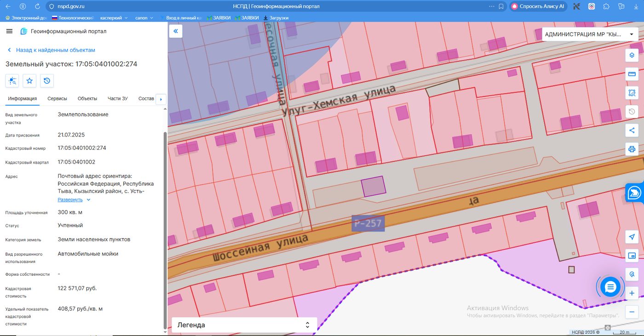644x336 pixels.
Task: Expand the full address via Развернуть
Action: coord(74,199)
